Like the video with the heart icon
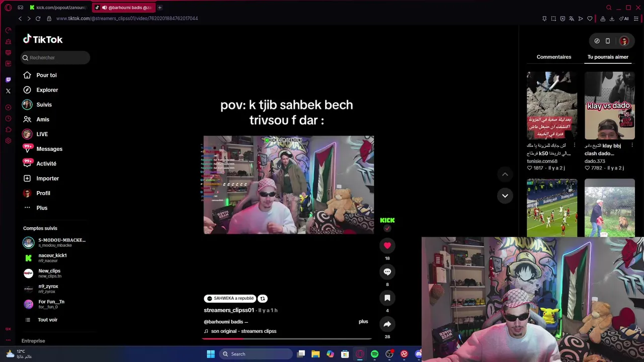The width and height of the screenshot is (644, 362). pos(387,245)
